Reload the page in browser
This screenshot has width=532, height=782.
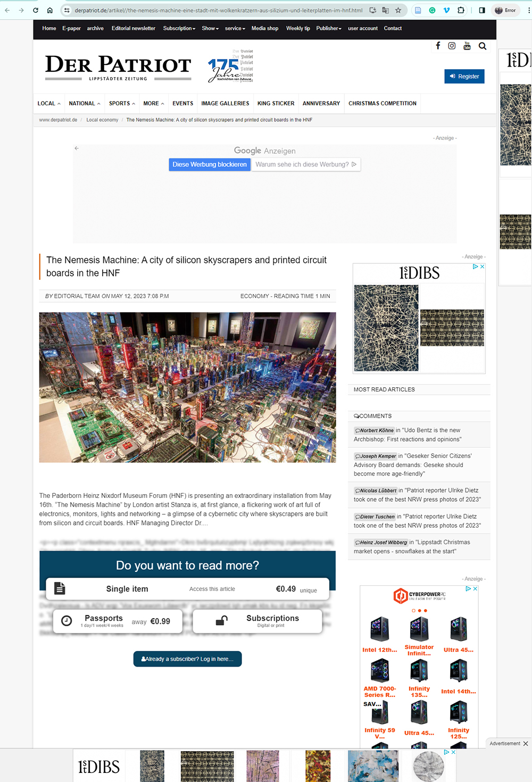[36, 10]
